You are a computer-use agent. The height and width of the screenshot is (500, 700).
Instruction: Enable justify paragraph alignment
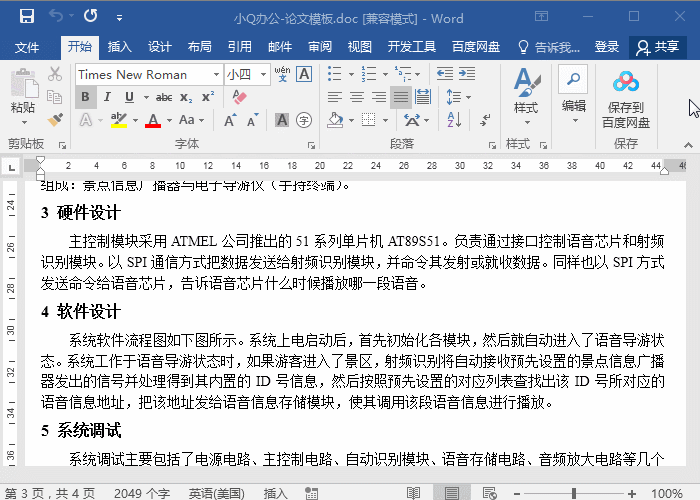[x=401, y=97]
